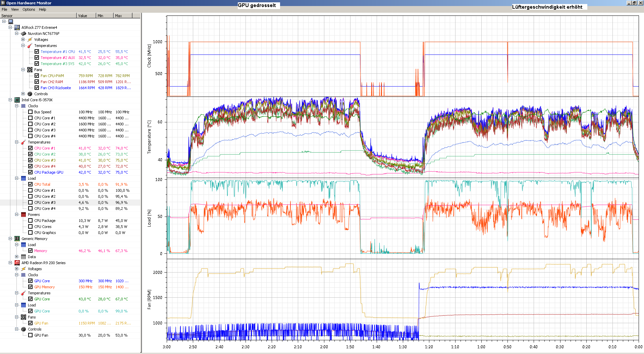Image resolution: width=644 pixels, height=354 pixels.
Task: Click the AMD Radeon R9 200 ATI icon
Action: [17, 263]
